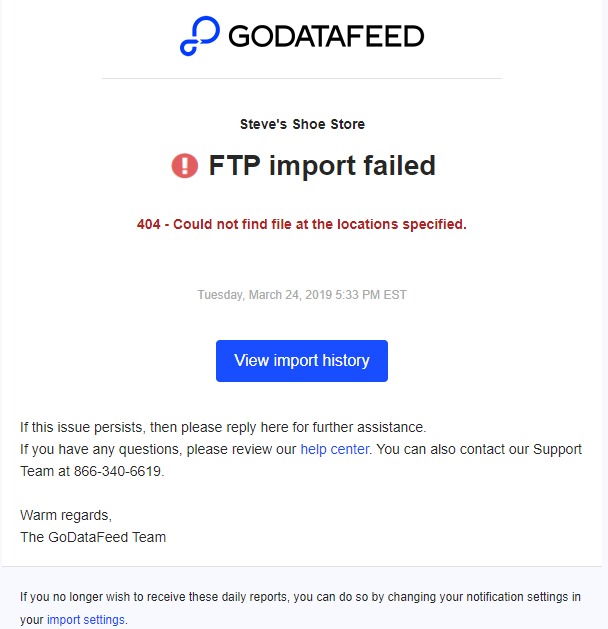The height and width of the screenshot is (629, 608).
Task: Click the Steve's Shoe Store name
Action: [302, 124]
